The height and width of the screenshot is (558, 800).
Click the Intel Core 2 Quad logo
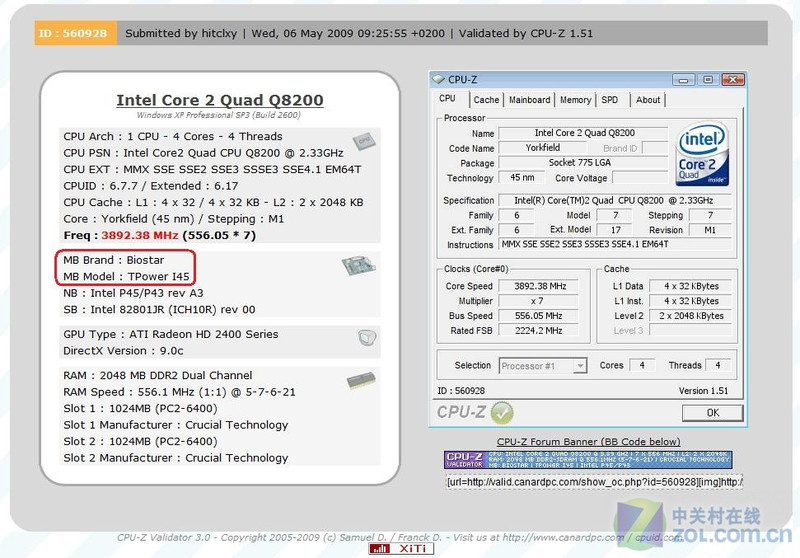point(702,154)
